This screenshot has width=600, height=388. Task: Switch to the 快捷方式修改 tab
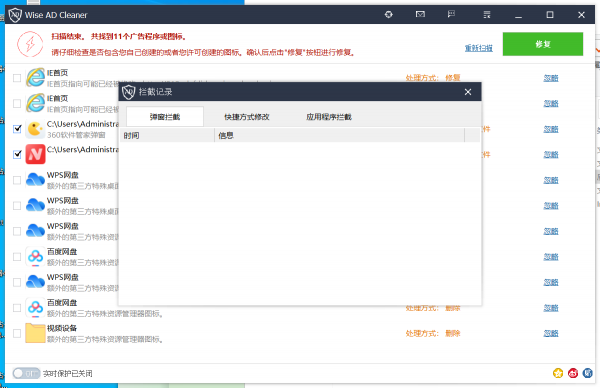coord(247,117)
